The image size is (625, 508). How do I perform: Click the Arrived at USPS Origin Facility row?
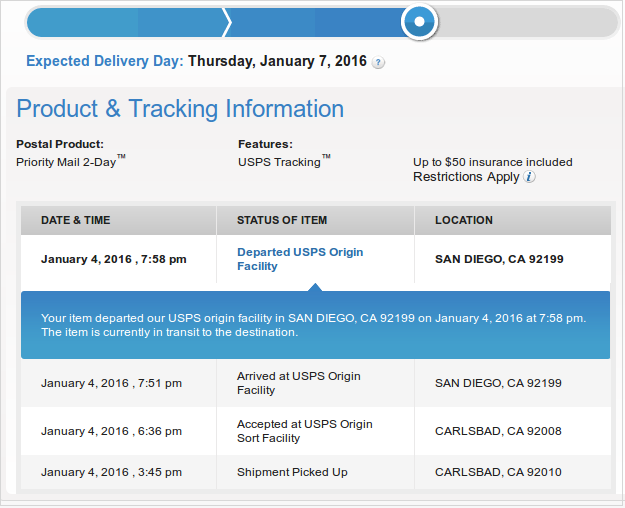pos(298,383)
